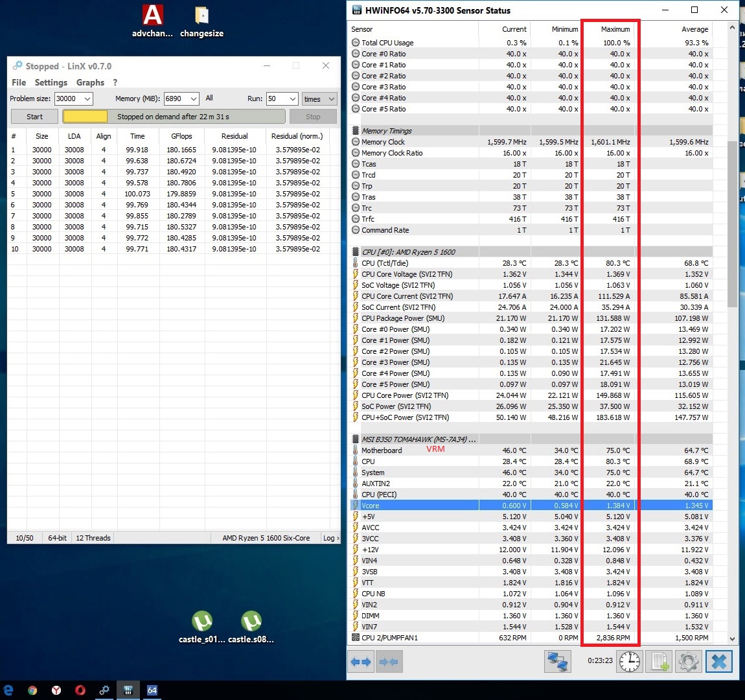Image resolution: width=745 pixels, height=700 pixels.
Task: Open the File menu in LinX
Action: [x=19, y=82]
